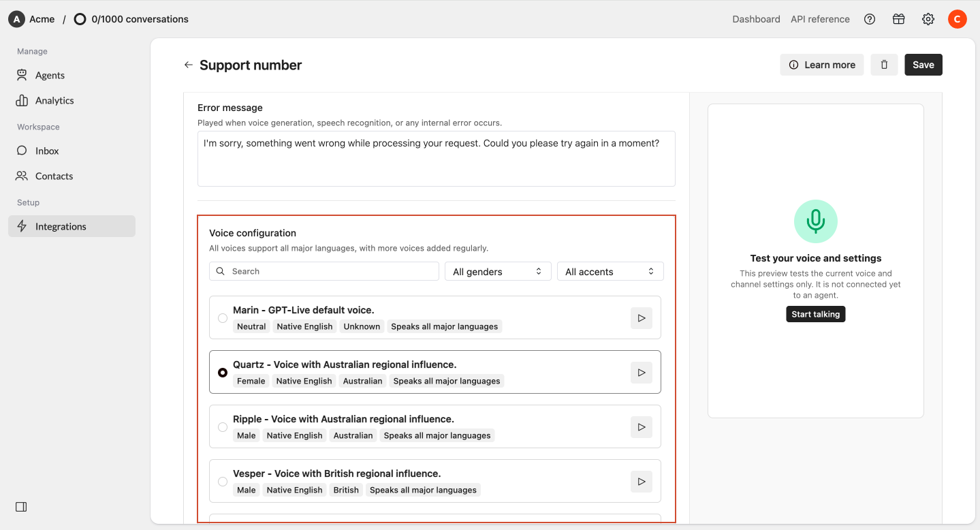This screenshot has height=530, width=980.
Task: Select the Quartz voice radio button
Action: 223,373
